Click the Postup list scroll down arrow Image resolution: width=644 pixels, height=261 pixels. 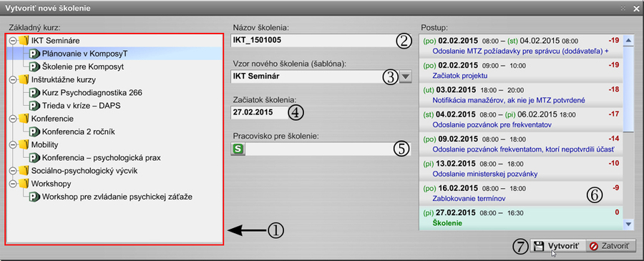628,224
